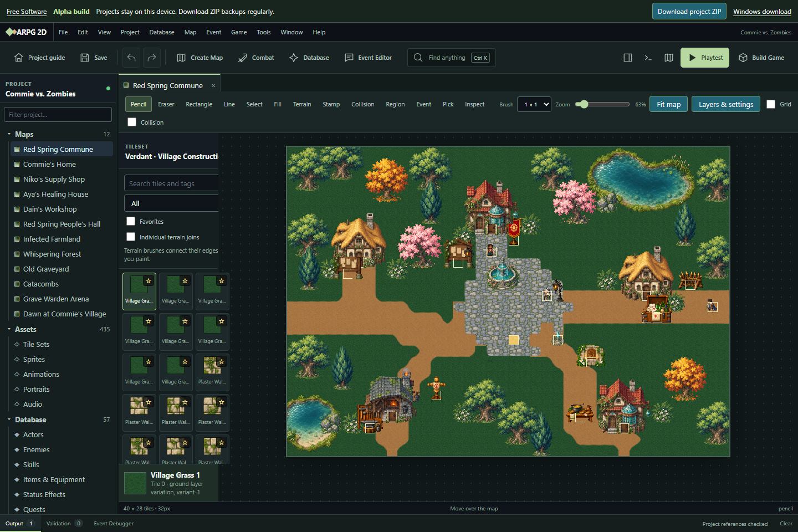Open the File menu
The height and width of the screenshot is (532, 798).
63,32
